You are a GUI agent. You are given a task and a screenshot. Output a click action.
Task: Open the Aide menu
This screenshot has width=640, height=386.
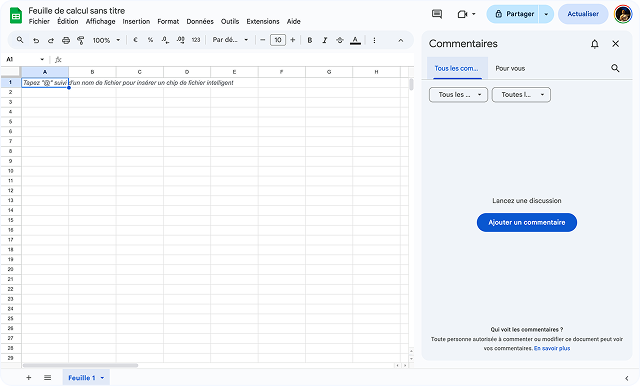point(293,22)
